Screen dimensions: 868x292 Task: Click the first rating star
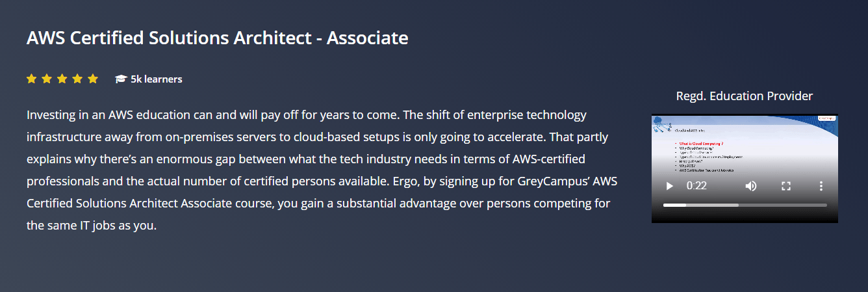(x=31, y=79)
